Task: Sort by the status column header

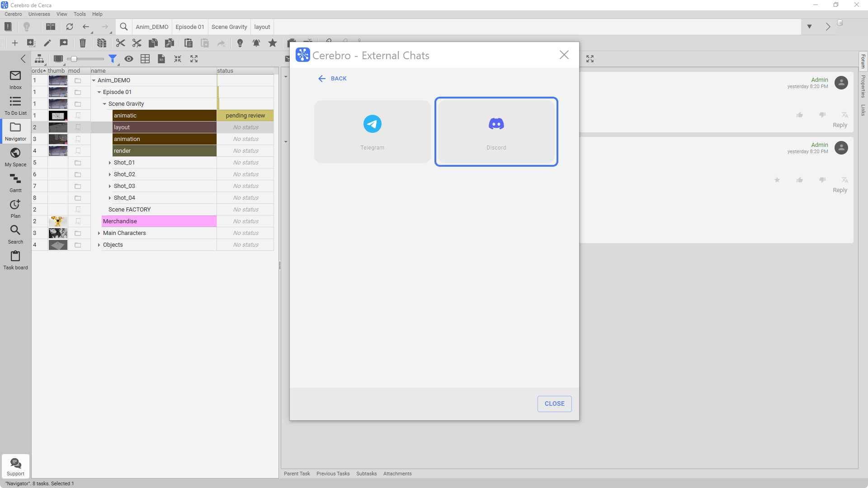Action: (x=245, y=70)
